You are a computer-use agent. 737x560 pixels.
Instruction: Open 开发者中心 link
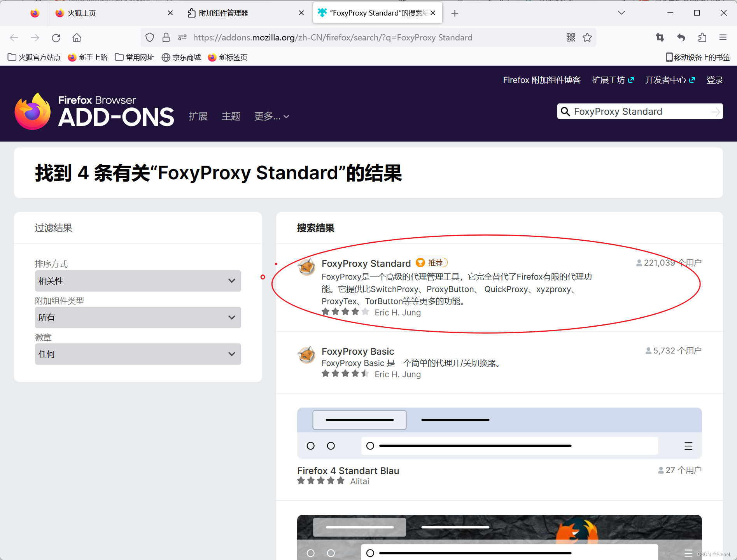point(670,80)
